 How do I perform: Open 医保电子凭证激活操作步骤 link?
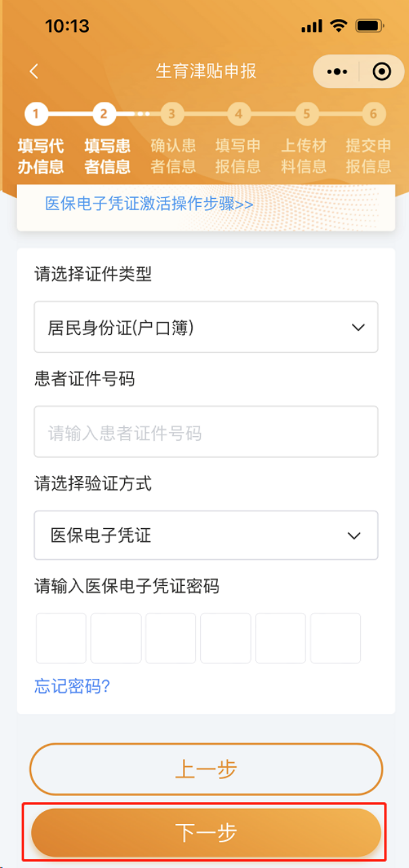coord(149,203)
